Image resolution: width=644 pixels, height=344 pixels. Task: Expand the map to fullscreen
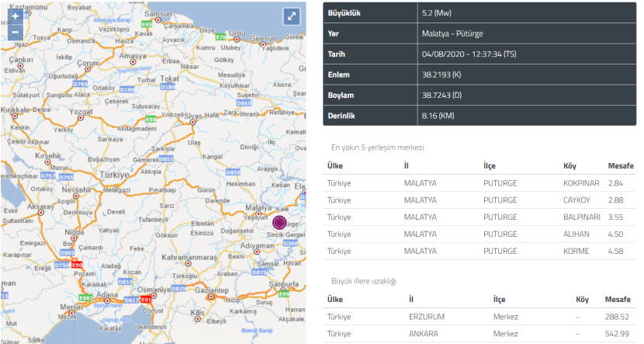(291, 16)
